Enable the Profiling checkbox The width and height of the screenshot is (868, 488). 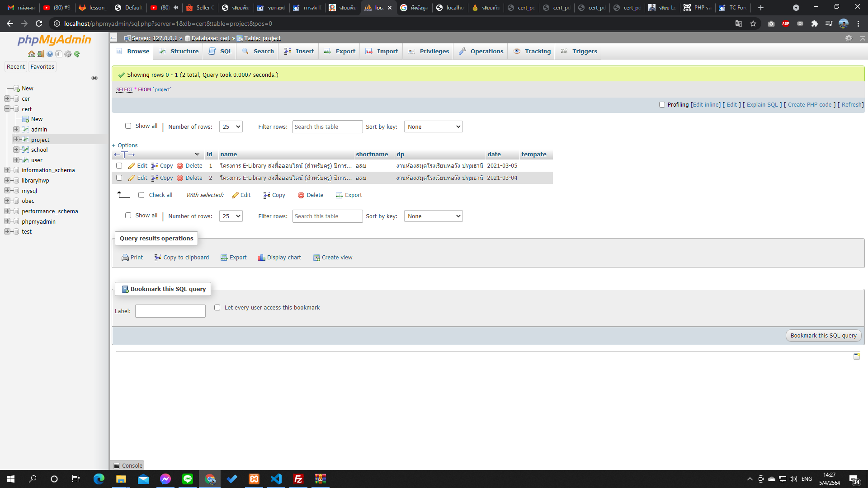tap(662, 104)
